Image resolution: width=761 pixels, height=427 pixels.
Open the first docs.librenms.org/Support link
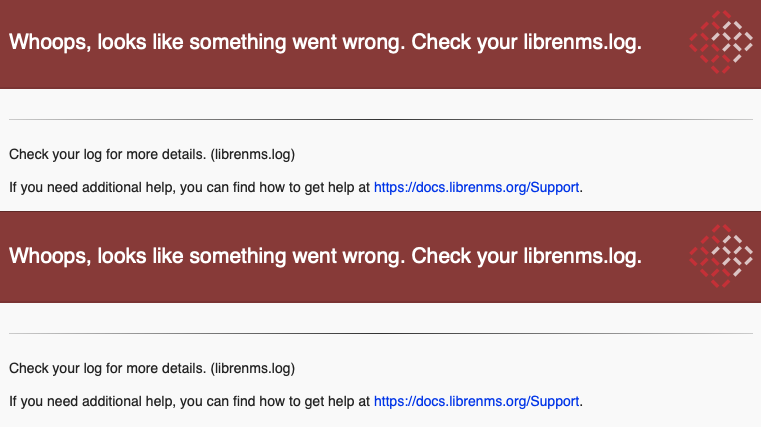(477, 187)
